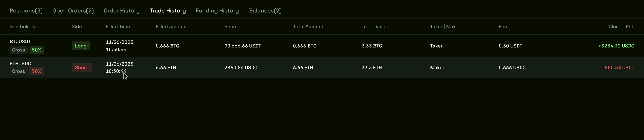Click the red 50X leverage badge

pos(36,71)
